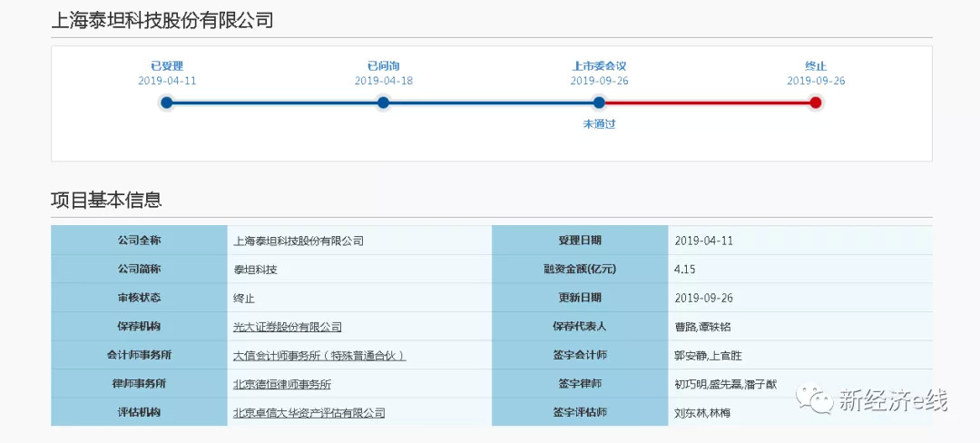Click the 公司简称 label cell
980x443 pixels.
pos(139,270)
